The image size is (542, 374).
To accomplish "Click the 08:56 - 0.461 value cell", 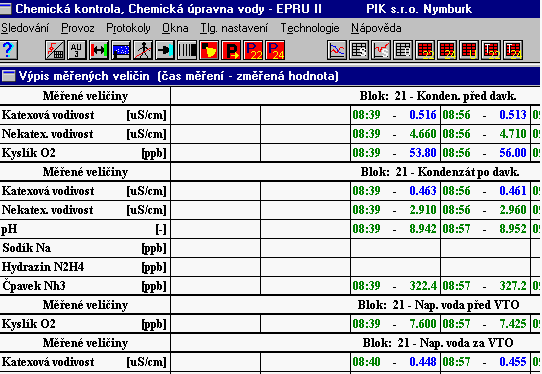I will click(485, 191).
